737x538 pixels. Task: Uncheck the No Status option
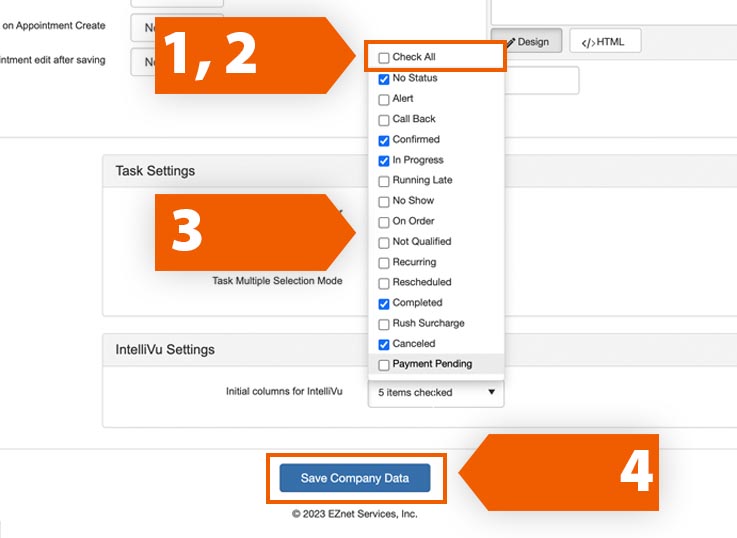tap(384, 79)
